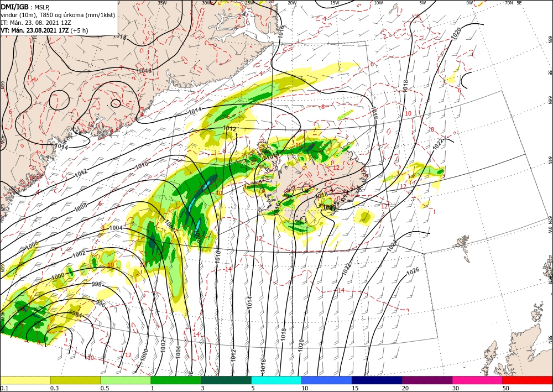Click the 1024 isobar label
Image resolution: width=553 pixels, height=392 pixels.
click(x=392, y=245)
